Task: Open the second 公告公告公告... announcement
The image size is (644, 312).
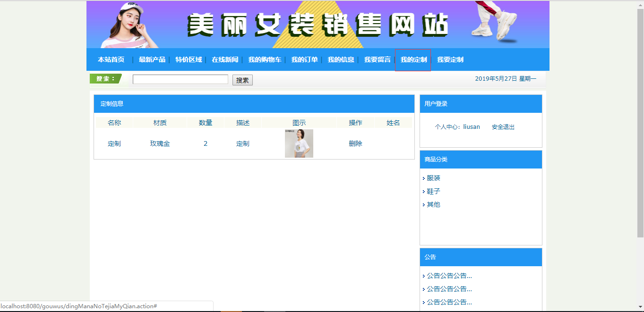Action: coord(449,289)
